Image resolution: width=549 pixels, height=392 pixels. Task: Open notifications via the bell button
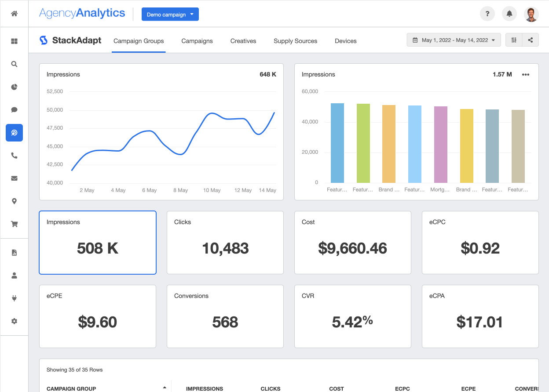509,14
